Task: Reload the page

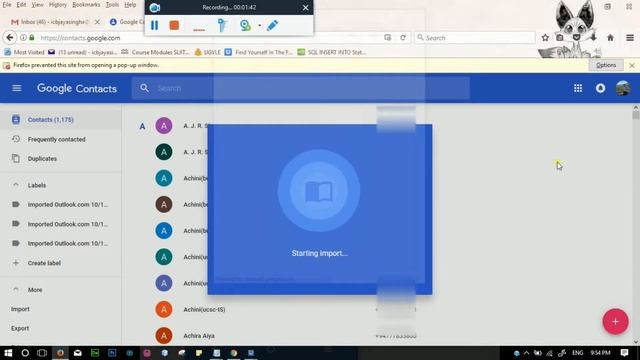Action: [x=403, y=38]
